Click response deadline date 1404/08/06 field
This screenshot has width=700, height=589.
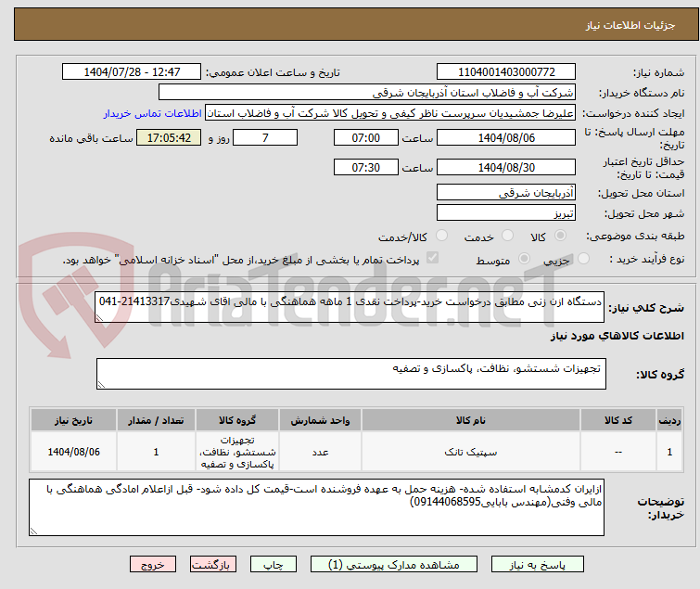click(x=506, y=137)
